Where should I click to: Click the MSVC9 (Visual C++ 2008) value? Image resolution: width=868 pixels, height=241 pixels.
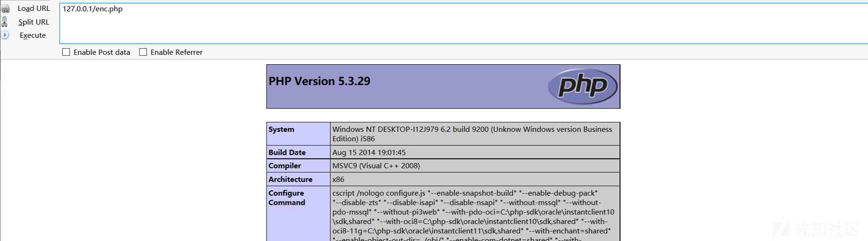(x=376, y=166)
